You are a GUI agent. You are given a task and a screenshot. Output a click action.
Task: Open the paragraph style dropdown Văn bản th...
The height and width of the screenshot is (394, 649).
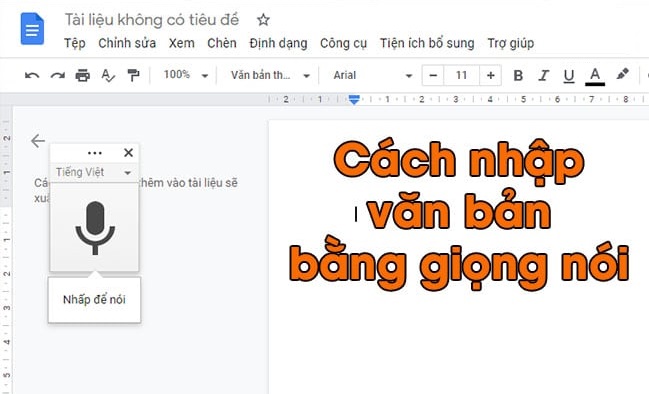coord(270,75)
